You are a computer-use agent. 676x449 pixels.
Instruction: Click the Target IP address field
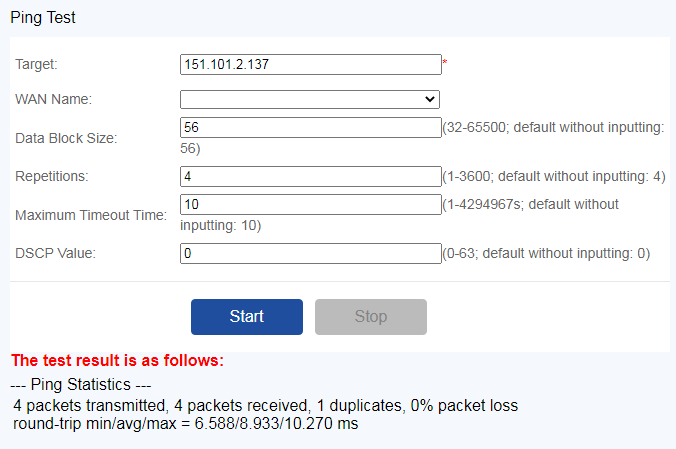[310, 64]
